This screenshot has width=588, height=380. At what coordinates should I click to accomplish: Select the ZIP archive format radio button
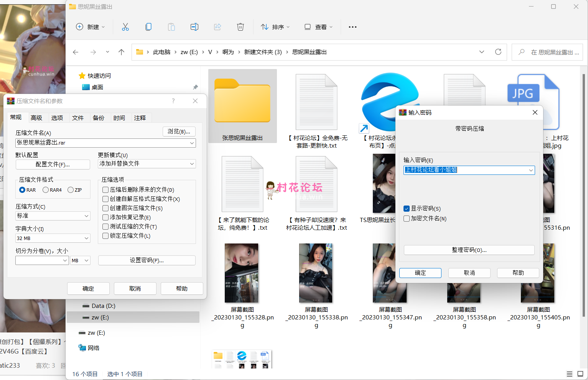[x=71, y=190]
